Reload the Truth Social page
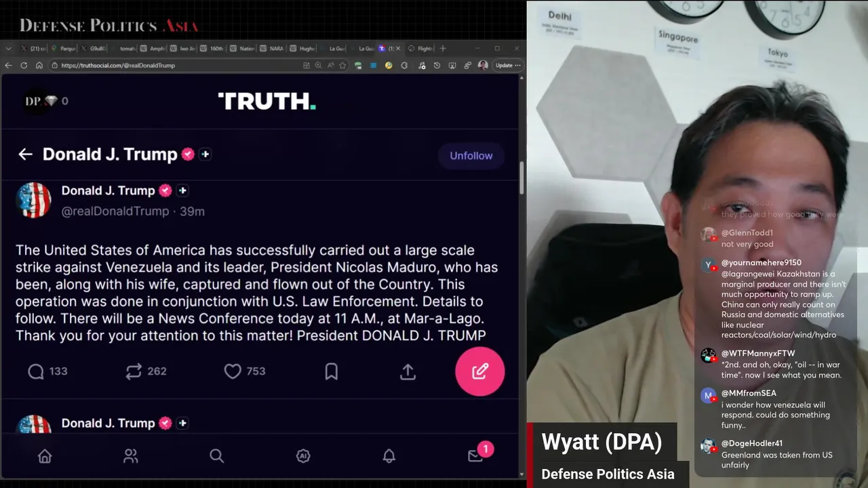868x488 pixels. point(24,65)
